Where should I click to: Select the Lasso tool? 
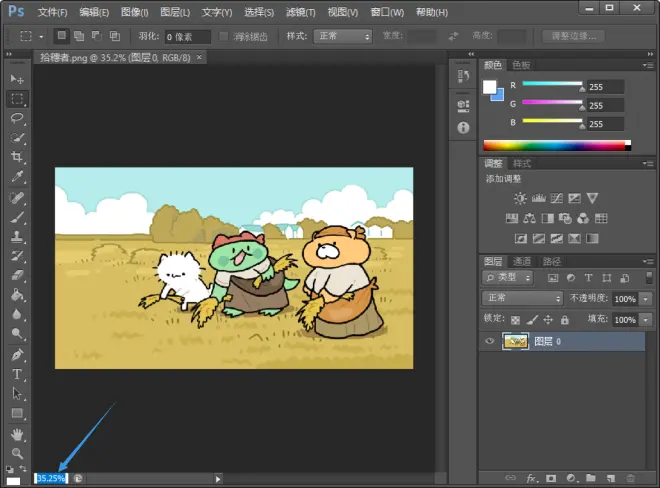click(17, 118)
